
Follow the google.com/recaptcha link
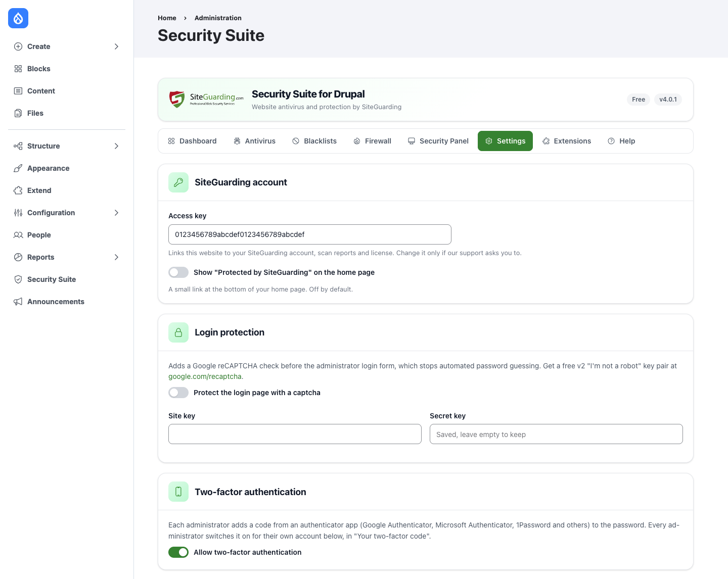coord(206,376)
